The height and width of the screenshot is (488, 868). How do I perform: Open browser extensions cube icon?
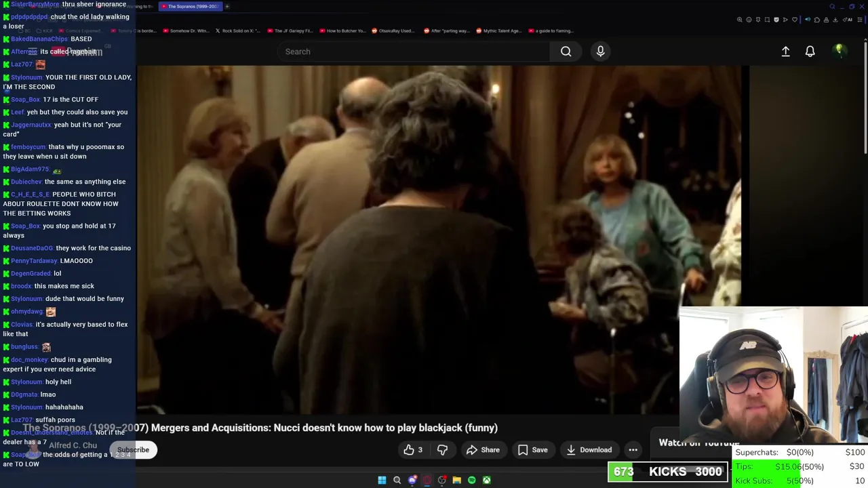[817, 20]
